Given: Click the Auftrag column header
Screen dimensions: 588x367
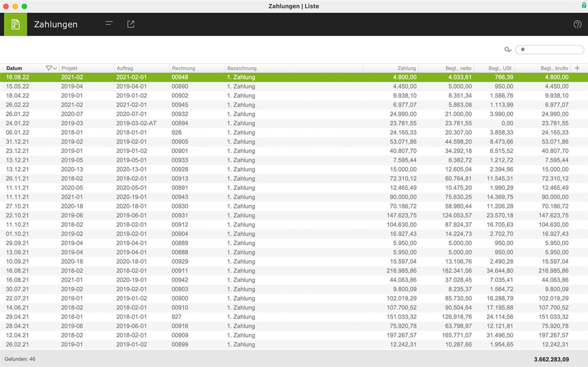Looking at the screenshot, I should (125, 68).
